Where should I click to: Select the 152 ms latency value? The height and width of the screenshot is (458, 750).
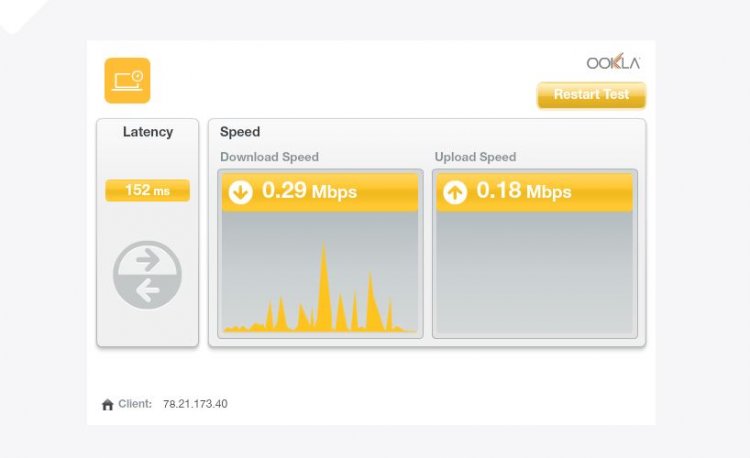coord(147,190)
